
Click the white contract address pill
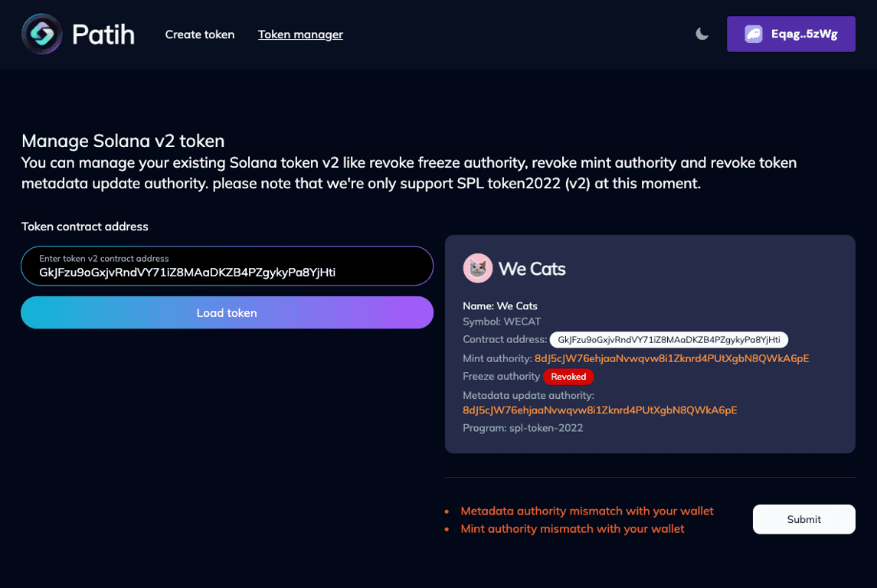[x=669, y=340]
